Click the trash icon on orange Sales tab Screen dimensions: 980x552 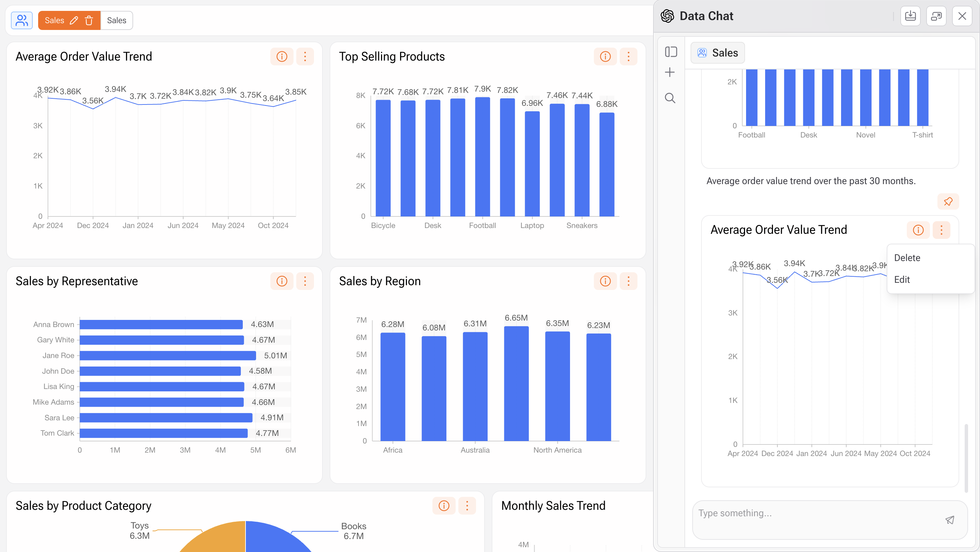[x=89, y=20]
